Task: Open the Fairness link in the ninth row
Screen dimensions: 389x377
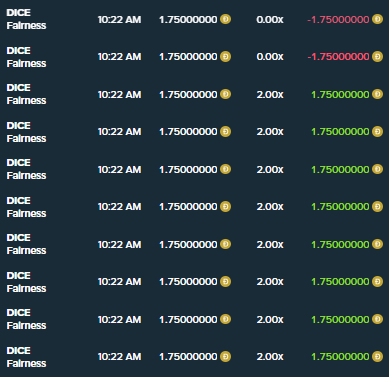Action: (26, 325)
